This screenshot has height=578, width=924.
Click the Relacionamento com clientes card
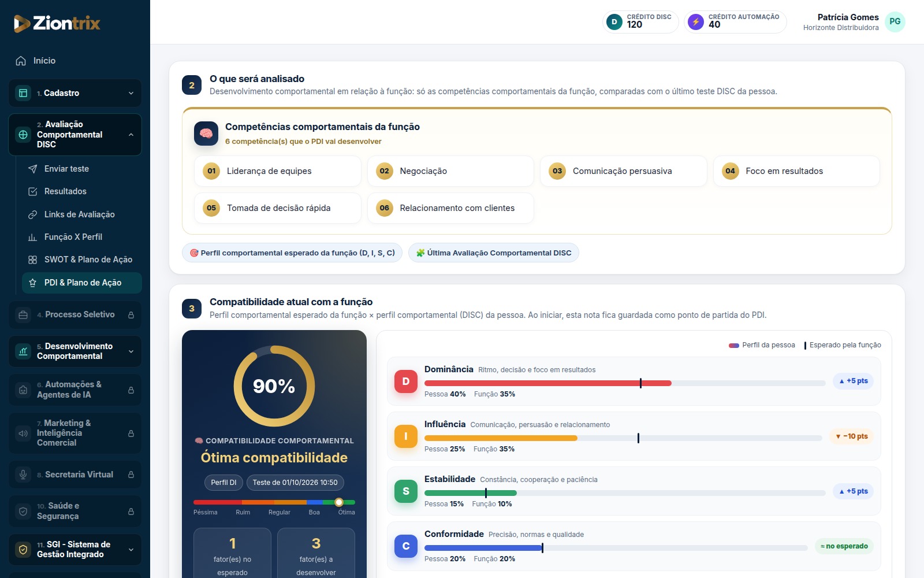pos(450,208)
